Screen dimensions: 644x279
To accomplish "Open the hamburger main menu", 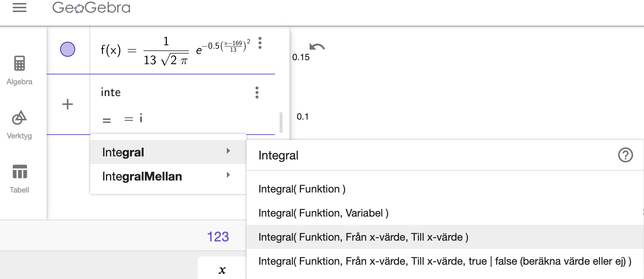I will [20, 8].
